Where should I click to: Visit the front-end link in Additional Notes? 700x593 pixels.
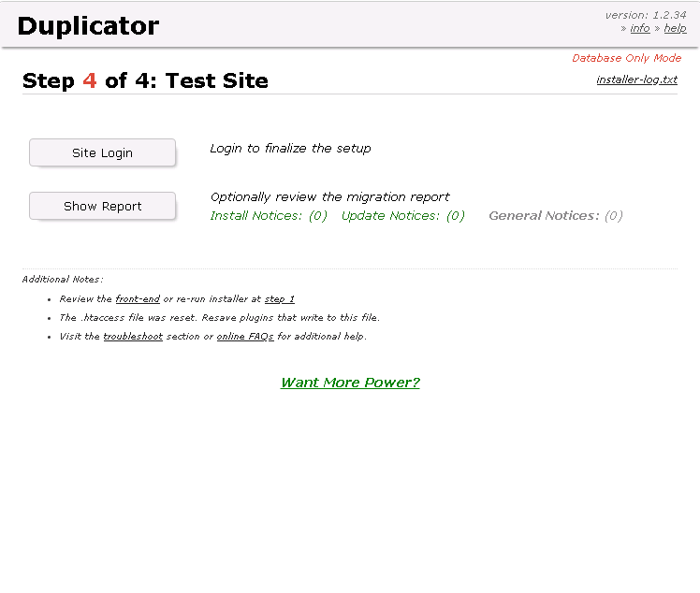point(138,299)
